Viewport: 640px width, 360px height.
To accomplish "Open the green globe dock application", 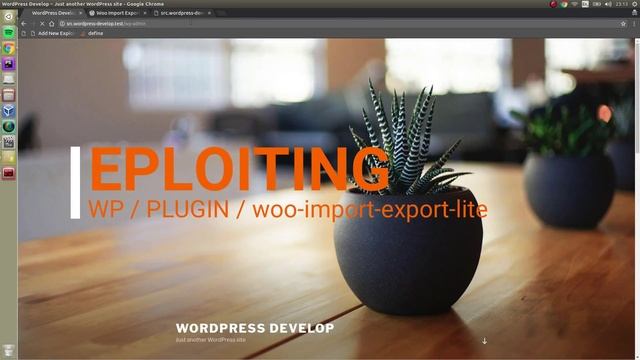I will (9, 127).
